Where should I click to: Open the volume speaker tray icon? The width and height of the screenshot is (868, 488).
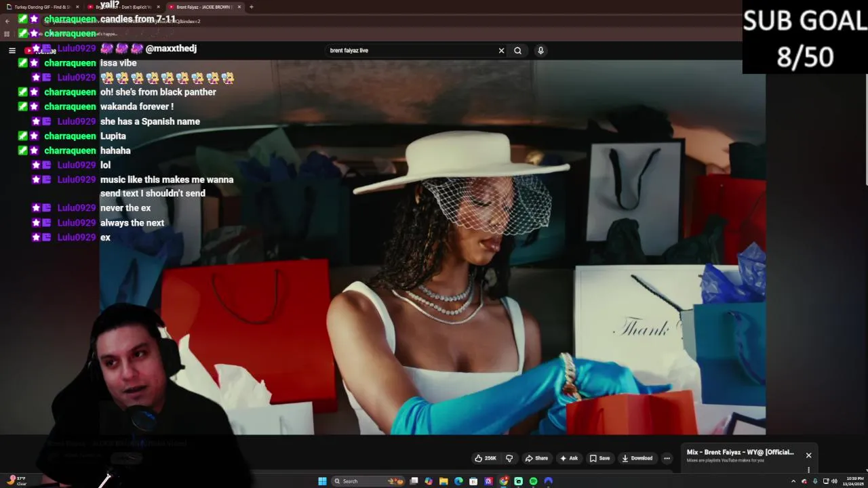(834, 481)
